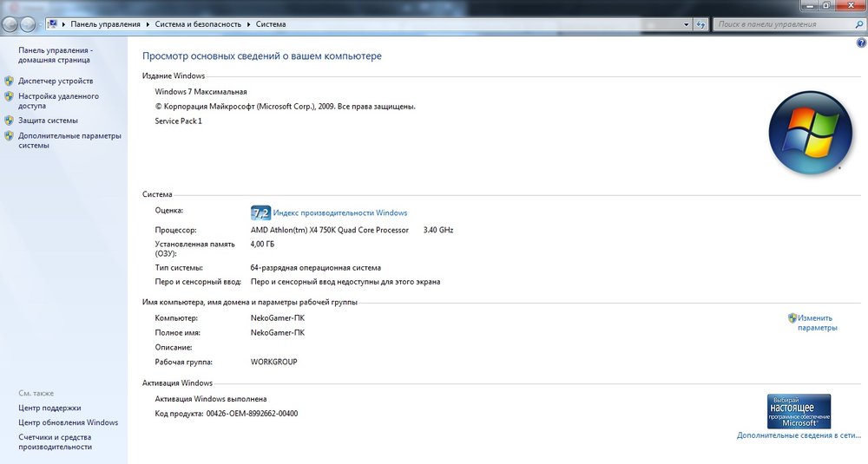Expand breadcrumb arrow after Панель управления
Viewport: 868px width, 464px height.
click(x=147, y=24)
